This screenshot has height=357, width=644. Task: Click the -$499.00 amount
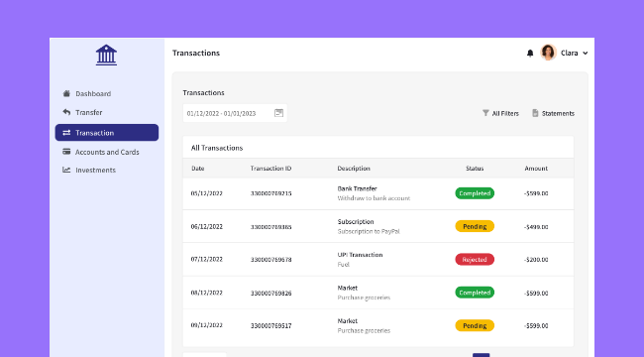coord(536,227)
